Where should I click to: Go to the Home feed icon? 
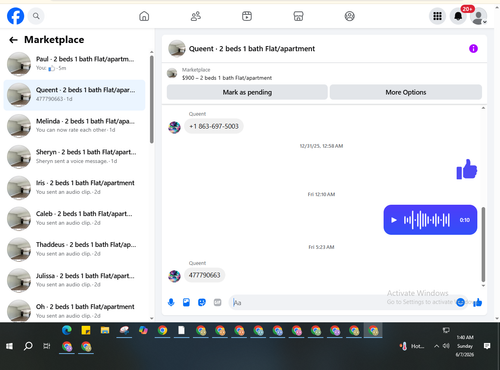pos(144,16)
